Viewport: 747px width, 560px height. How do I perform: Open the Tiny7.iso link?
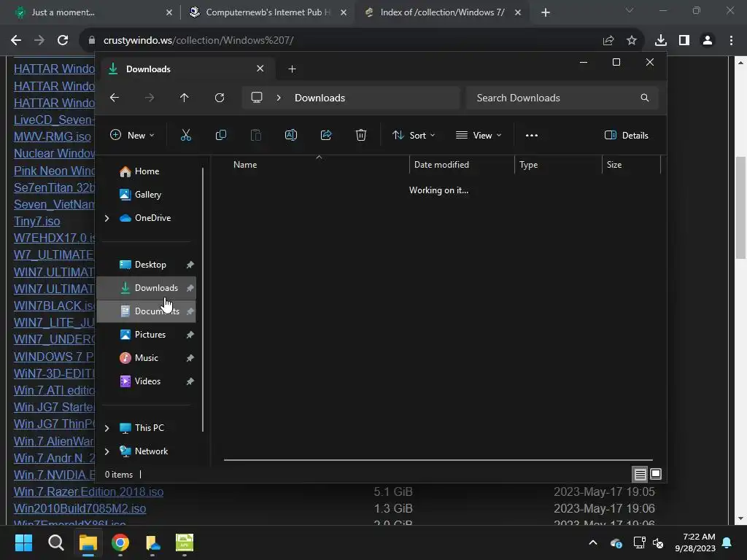tap(36, 222)
